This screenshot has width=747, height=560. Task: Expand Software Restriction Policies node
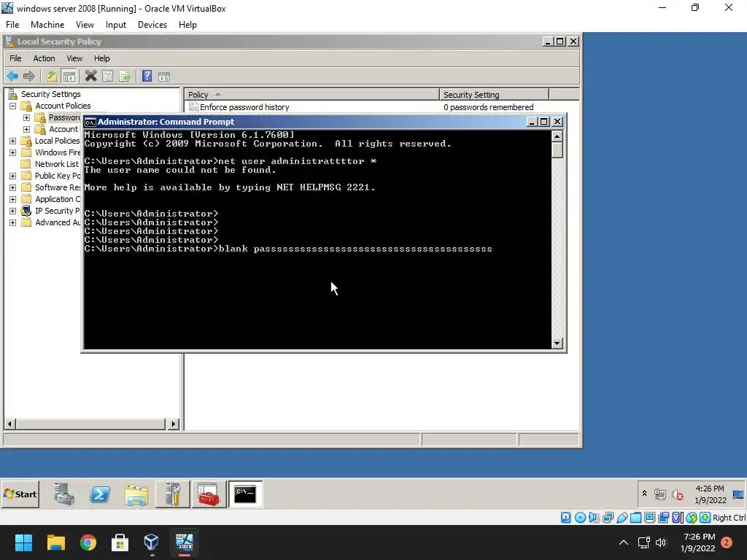[x=13, y=187]
